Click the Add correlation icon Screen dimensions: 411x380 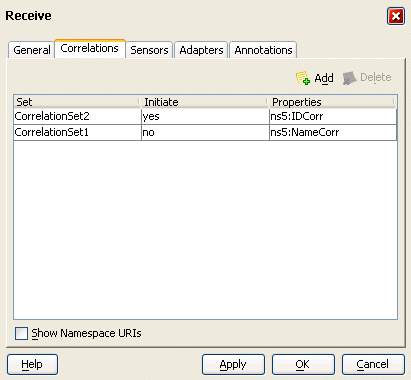coord(303,78)
